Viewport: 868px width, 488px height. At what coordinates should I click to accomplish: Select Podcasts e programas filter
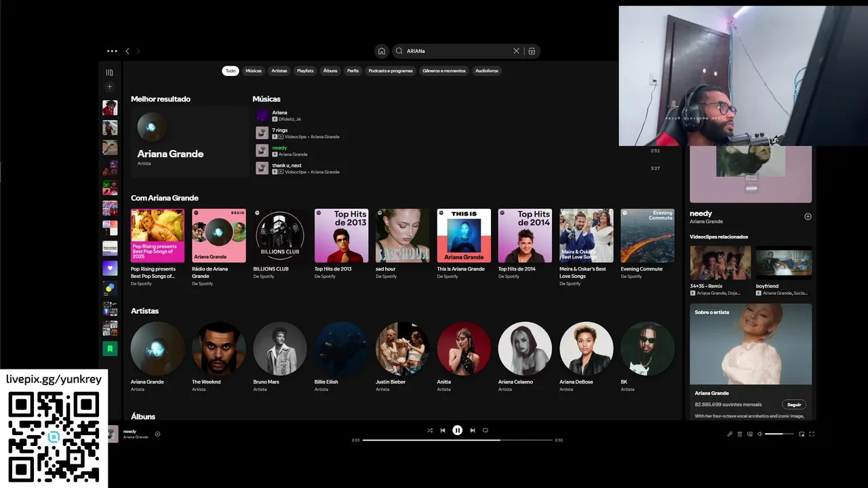point(391,70)
